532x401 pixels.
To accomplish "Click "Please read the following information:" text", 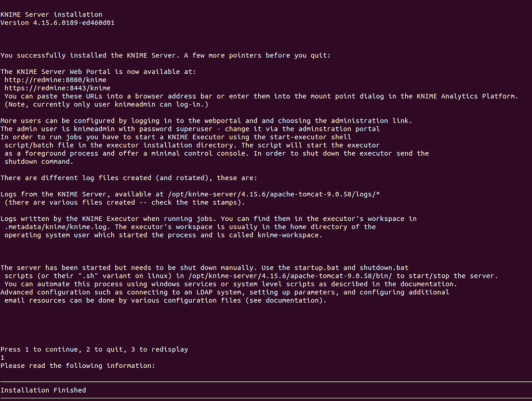I will click(x=78, y=366).
